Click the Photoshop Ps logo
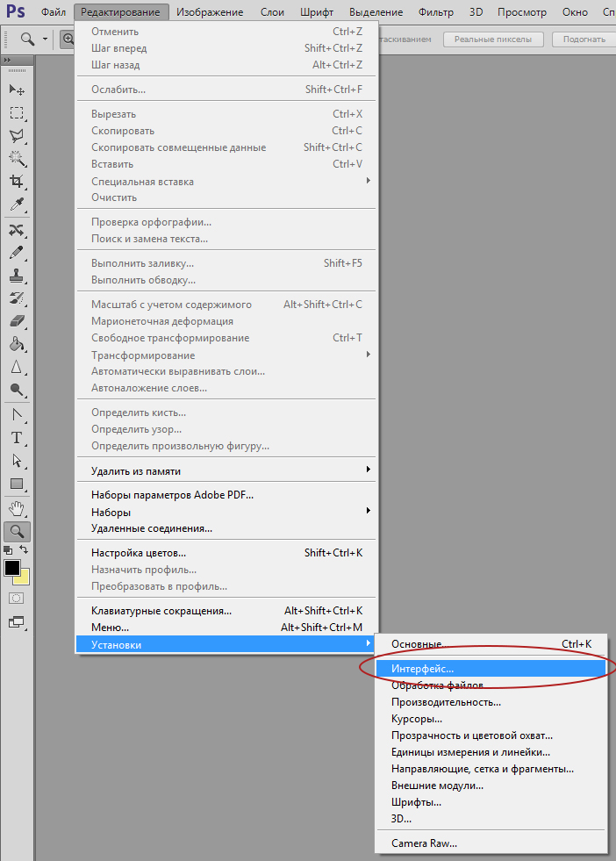 pyautogui.click(x=16, y=11)
